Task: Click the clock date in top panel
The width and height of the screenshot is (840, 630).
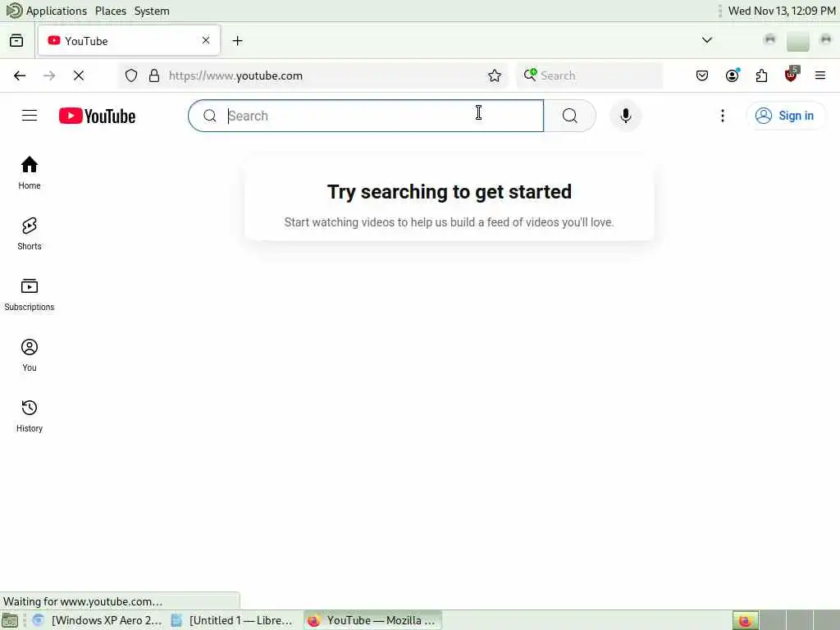Action: (x=782, y=11)
